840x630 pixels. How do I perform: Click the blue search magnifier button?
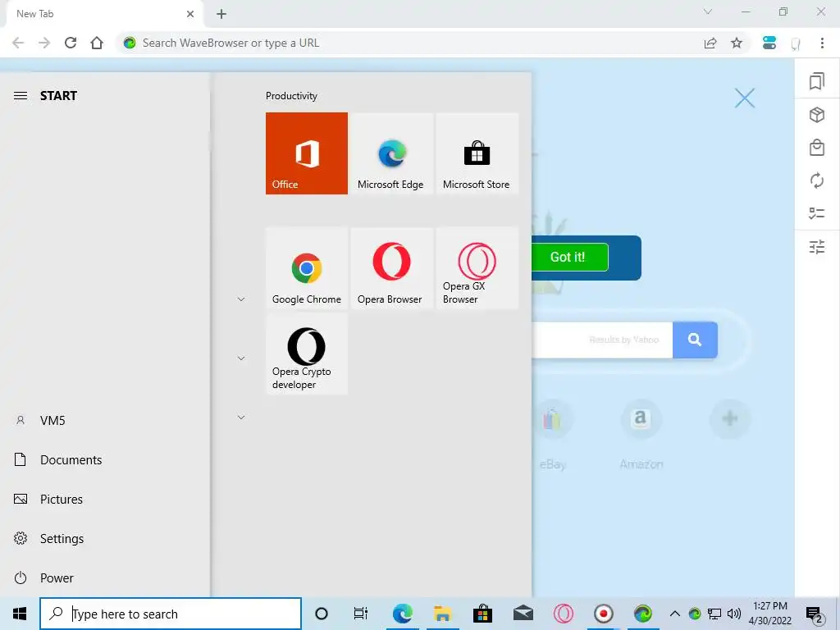pyautogui.click(x=695, y=340)
